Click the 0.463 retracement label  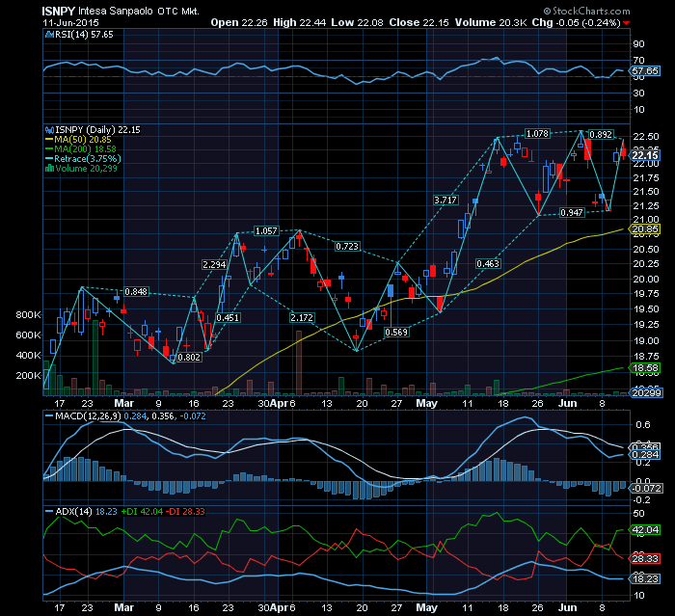tap(488, 263)
